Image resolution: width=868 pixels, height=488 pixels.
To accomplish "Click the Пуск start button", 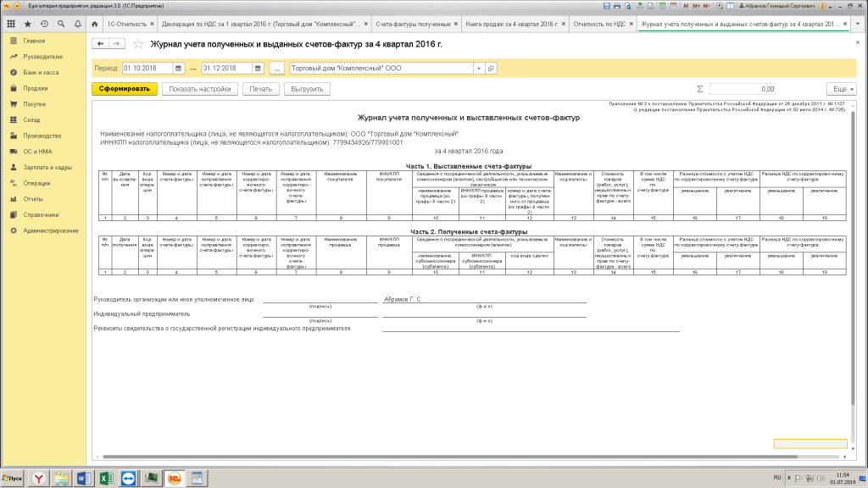I will pyautogui.click(x=12, y=478).
